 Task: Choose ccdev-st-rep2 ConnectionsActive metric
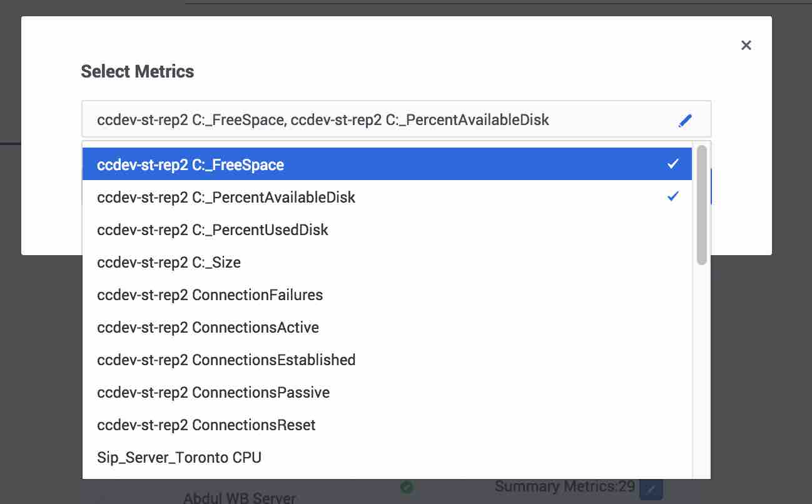(x=208, y=327)
